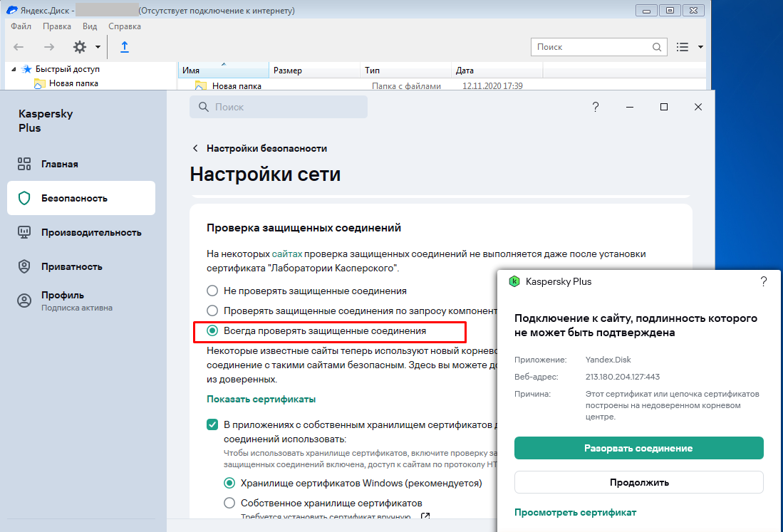Sort by the Дата column header

(x=497, y=71)
